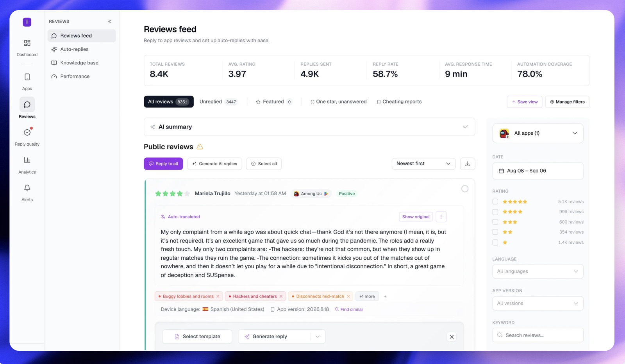Focus the Search reviews keyword field
The height and width of the screenshot is (364, 625).
(538, 335)
